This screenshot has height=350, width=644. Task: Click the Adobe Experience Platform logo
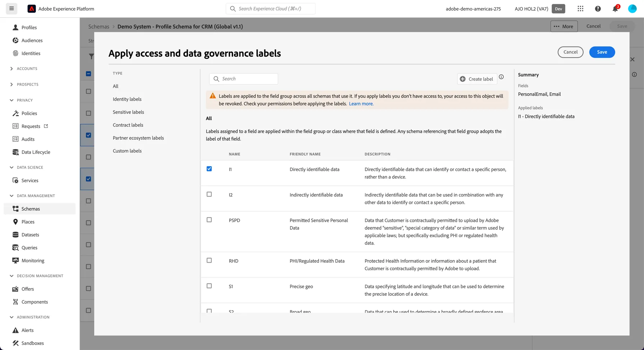pos(32,9)
